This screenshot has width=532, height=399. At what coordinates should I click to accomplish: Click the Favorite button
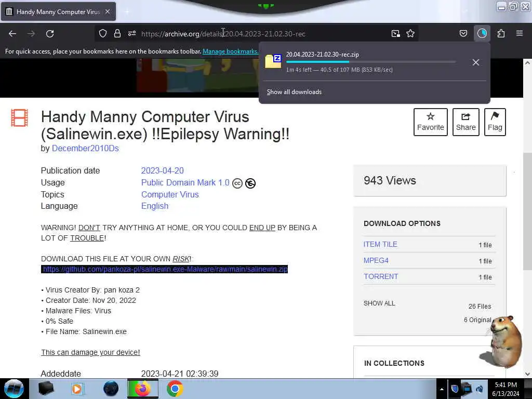point(431,122)
